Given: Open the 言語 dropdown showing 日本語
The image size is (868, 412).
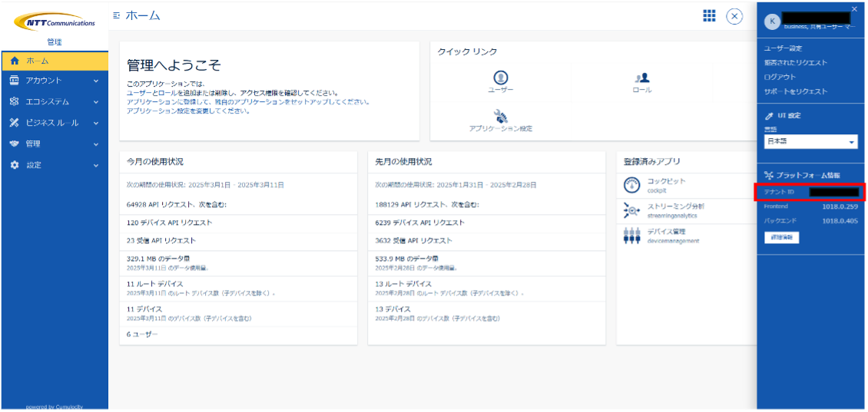Looking at the screenshot, I should [810, 142].
